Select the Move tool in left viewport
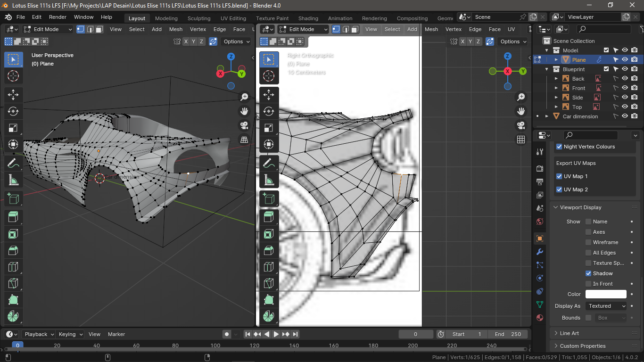644x362 pixels. 13,95
